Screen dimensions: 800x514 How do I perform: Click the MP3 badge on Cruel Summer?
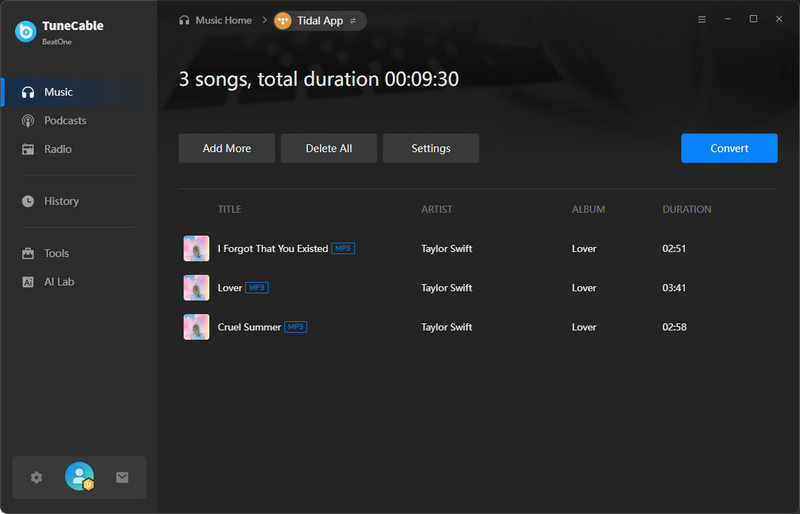pos(295,327)
